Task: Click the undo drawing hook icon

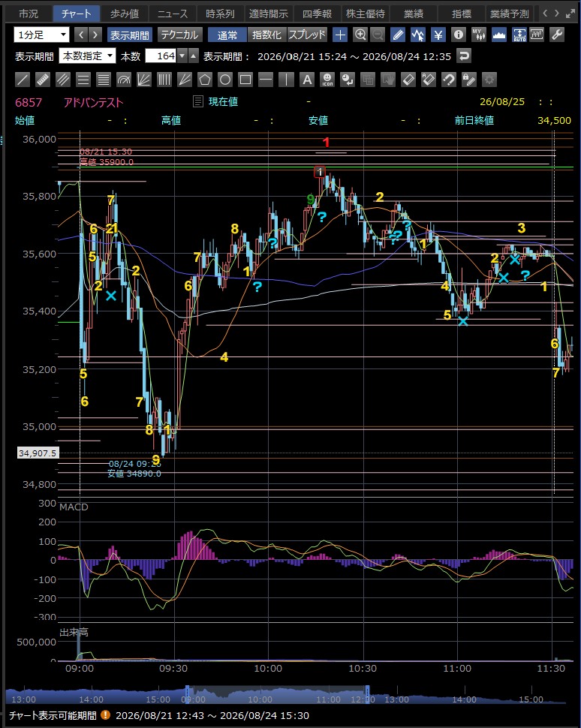Action: 449,80
